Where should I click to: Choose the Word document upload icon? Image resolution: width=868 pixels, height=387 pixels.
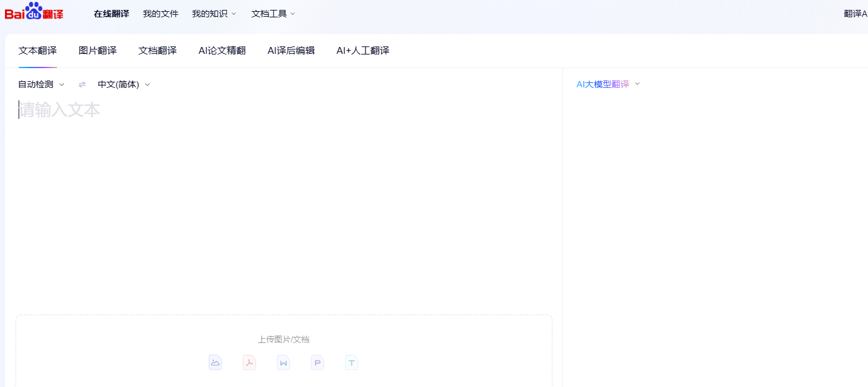pyautogui.click(x=283, y=362)
